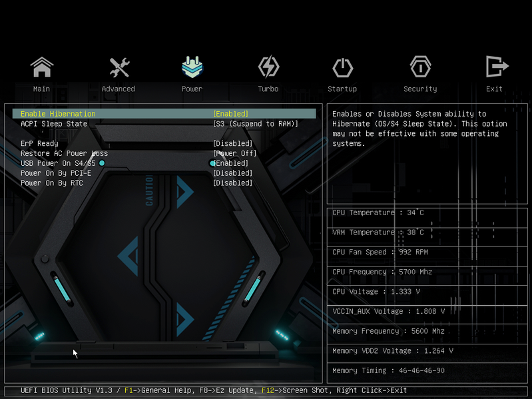
Task: Click the CPU Temperature reading
Action: (x=378, y=212)
